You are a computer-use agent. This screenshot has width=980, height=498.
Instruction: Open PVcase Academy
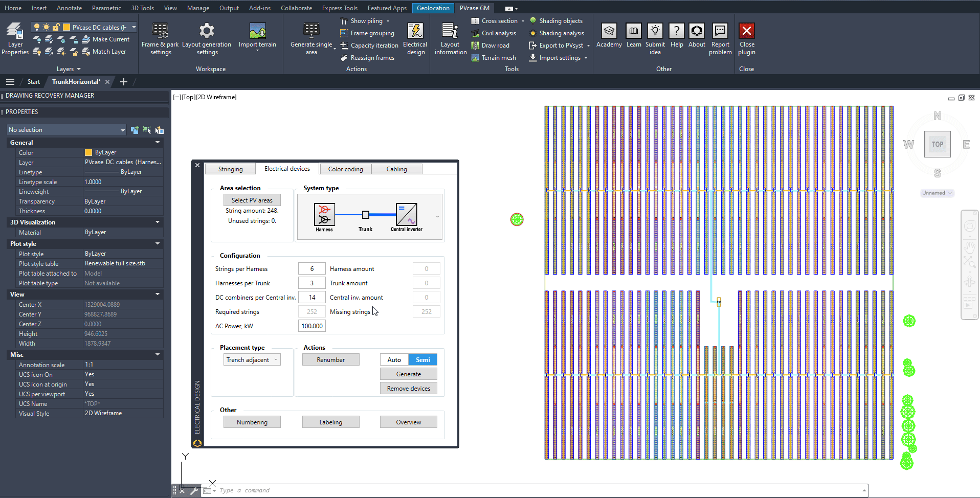(x=609, y=36)
